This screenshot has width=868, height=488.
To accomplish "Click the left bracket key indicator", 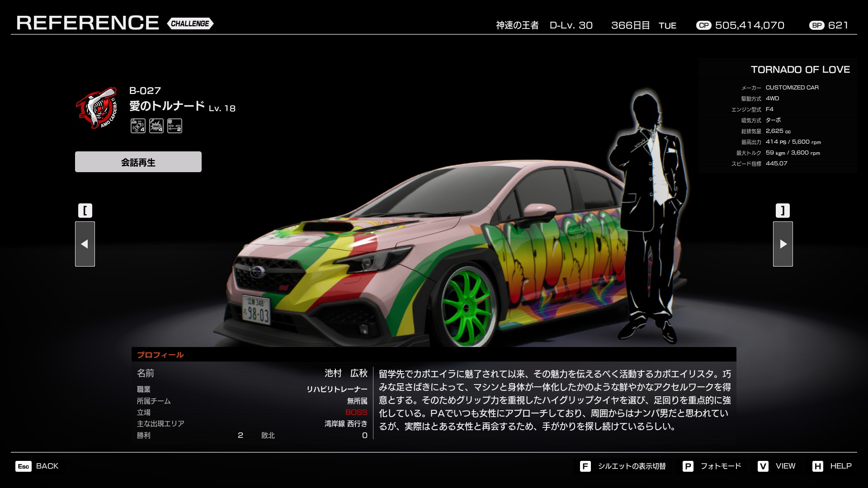I will coord(85,211).
